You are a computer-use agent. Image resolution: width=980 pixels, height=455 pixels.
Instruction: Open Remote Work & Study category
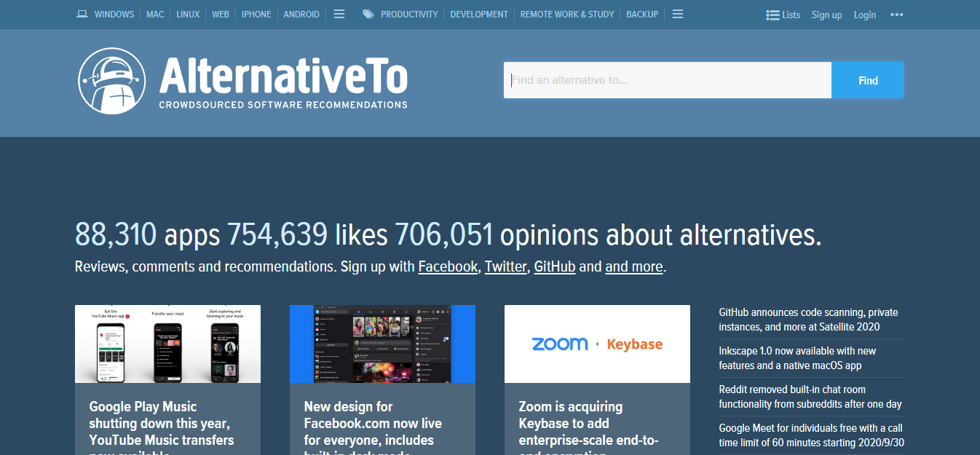[567, 15]
